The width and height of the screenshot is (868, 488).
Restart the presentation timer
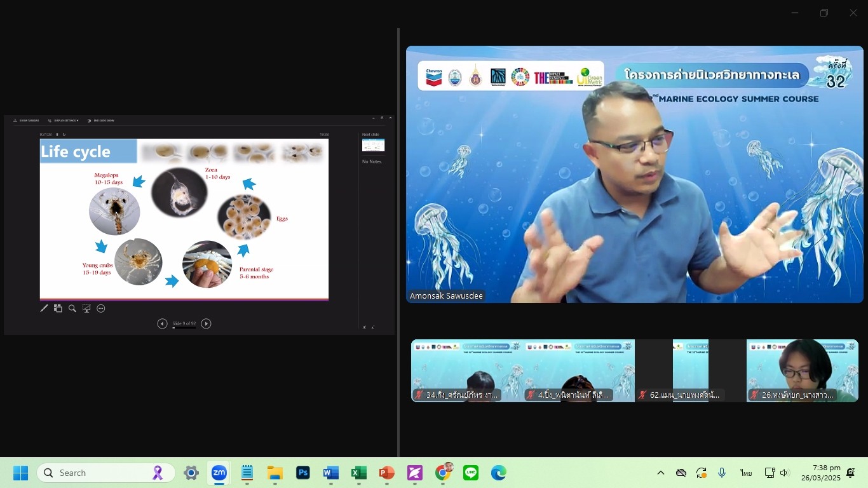(x=64, y=135)
